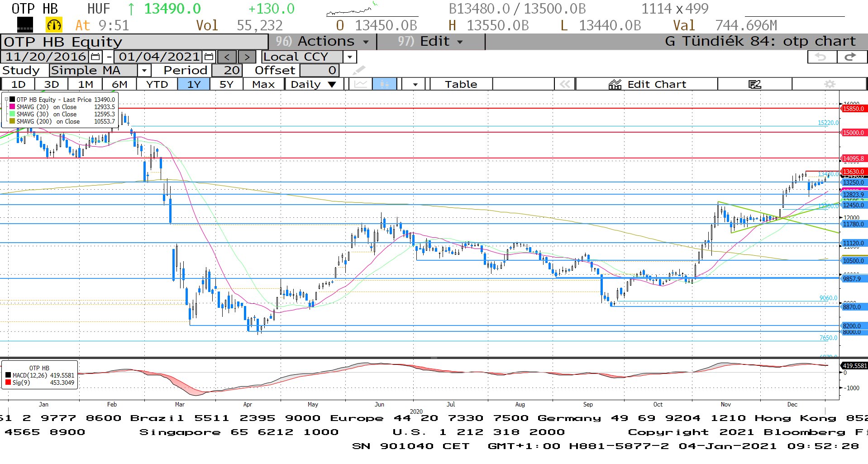Open Edit Chart panel

point(647,84)
